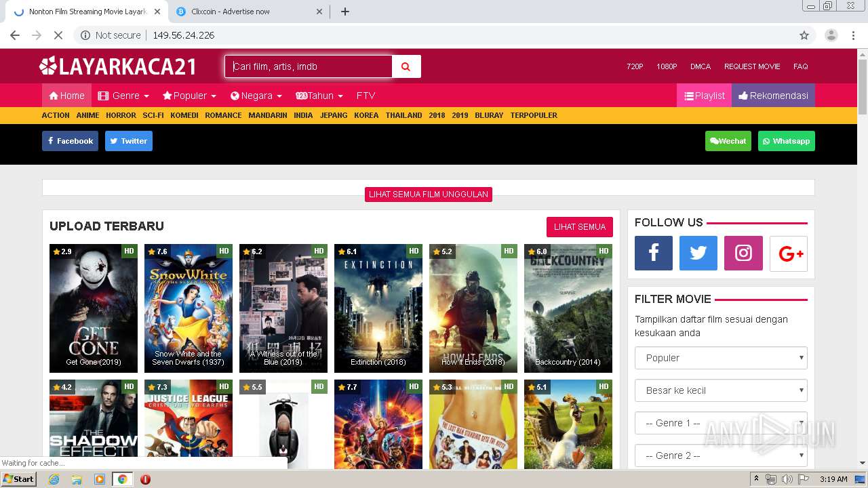Expand the Tahun dropdown menu
This screenshot has height=488, width=868.
(319, 96)
